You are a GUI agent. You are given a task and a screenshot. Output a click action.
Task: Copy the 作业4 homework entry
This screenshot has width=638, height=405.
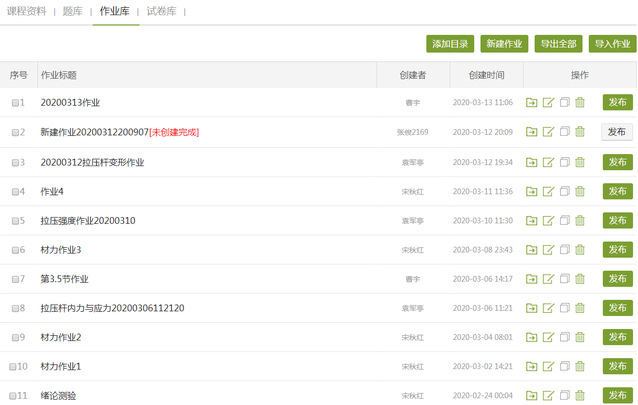564,191
